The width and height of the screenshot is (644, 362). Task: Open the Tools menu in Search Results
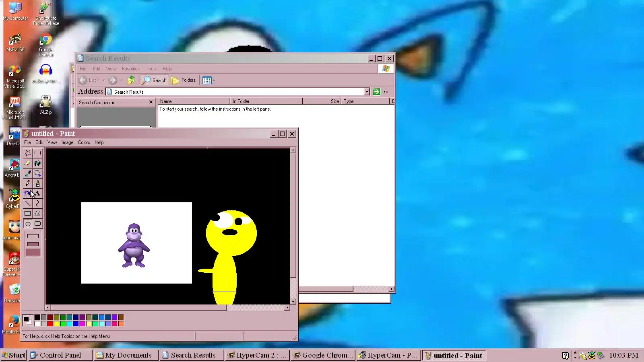[151, 69]
